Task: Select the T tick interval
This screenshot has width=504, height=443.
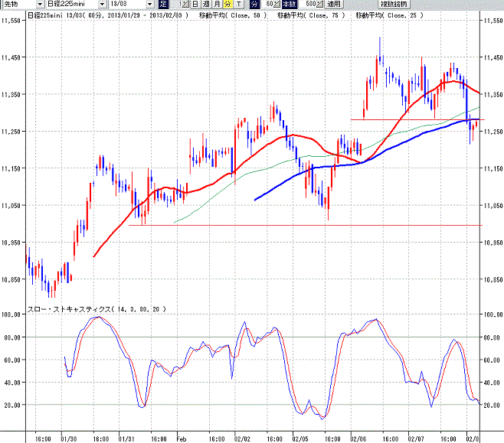Action: (238, 4)
